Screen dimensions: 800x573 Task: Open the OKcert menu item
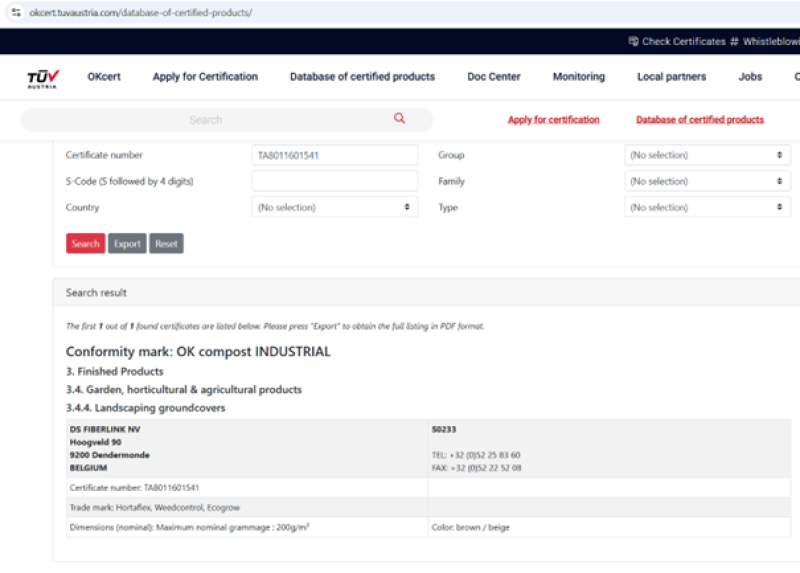104,77
